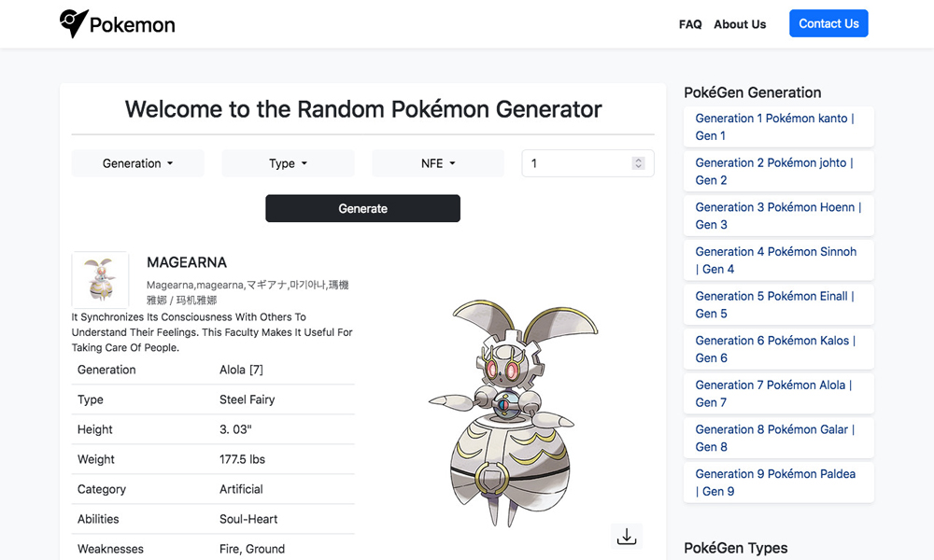This screenshot has width=934, height=560.
Task: Choose Generation 6 Pokémon Kalos link
Action: (x=775, y=349)
